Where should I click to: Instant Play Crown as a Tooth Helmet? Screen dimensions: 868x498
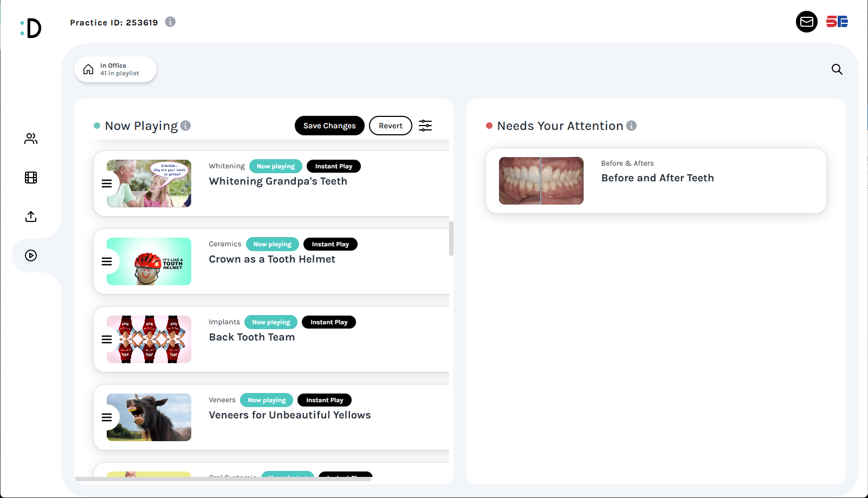(331, 244)
